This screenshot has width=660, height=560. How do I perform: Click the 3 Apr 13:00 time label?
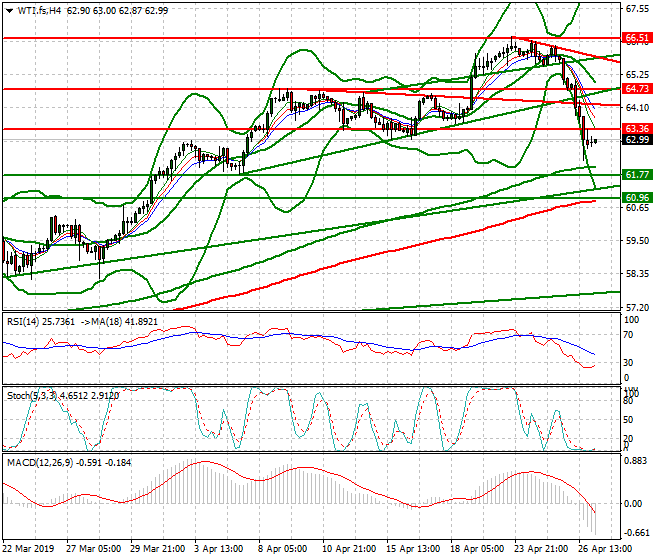pyautogui.click(x=219, y=549)
